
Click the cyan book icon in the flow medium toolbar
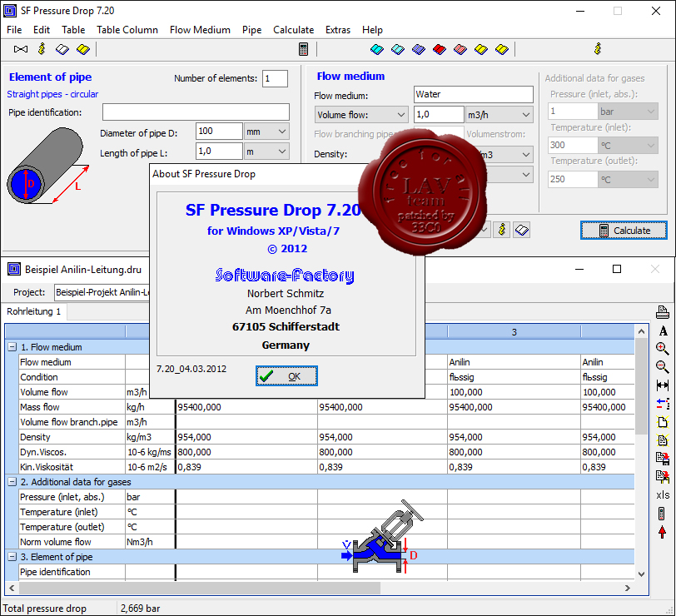pyautogui.click(x=377, y=49)
